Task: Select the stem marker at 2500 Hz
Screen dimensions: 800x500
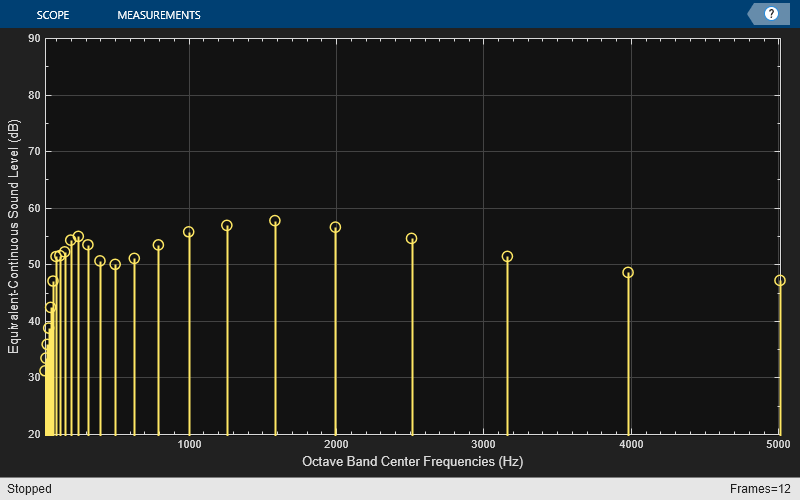Action: tap(412, 238)
